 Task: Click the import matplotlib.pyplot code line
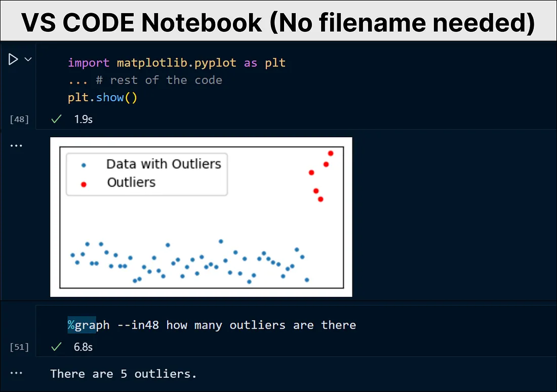tap(177, 63)
